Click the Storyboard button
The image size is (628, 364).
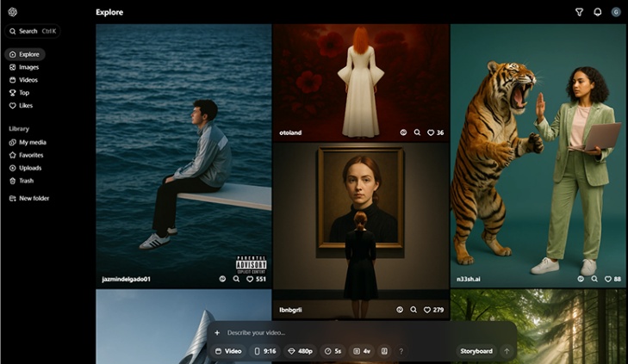476,351
